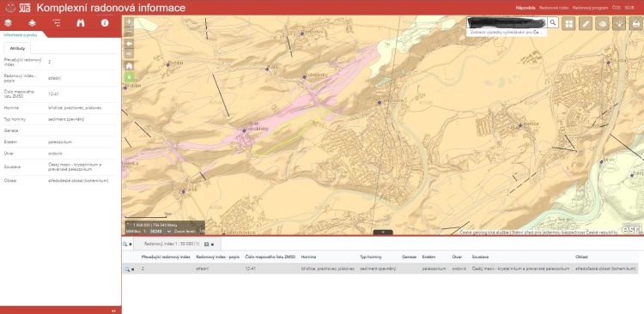Activate the green identify tool button
This screenshot has width=644, height=314.
click(129, 76)
